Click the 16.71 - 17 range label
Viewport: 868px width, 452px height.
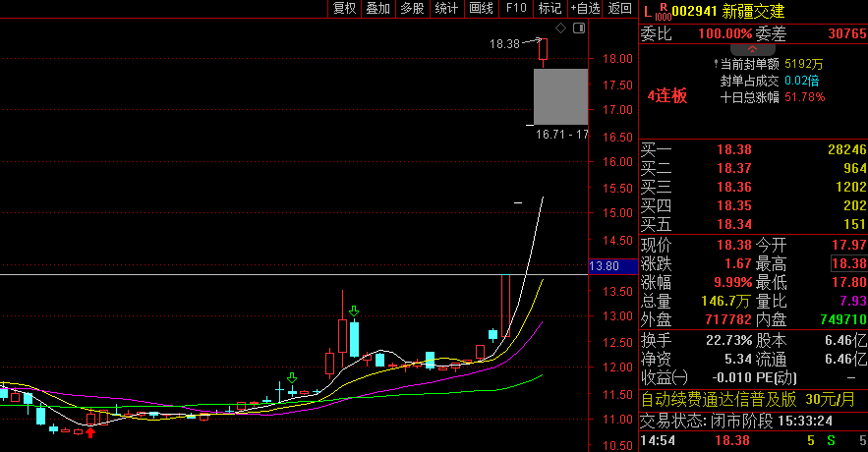[x=561, y=135]
